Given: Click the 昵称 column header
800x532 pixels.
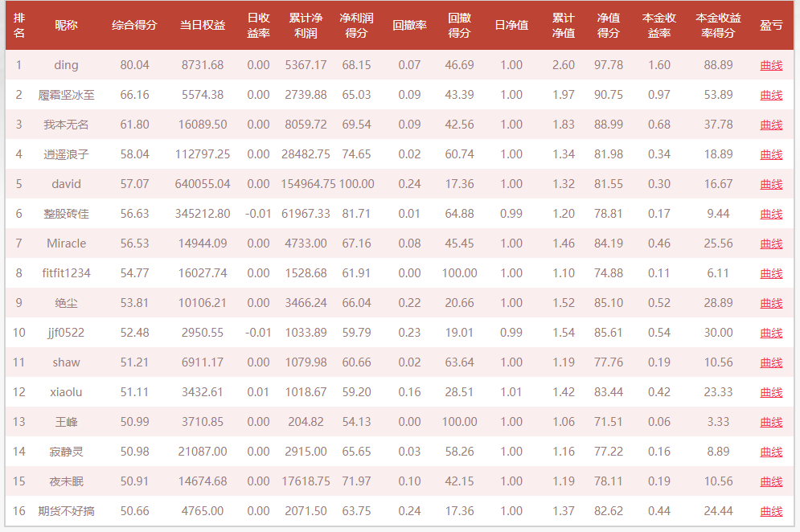Looking at the screenshot, I should 66,25.
